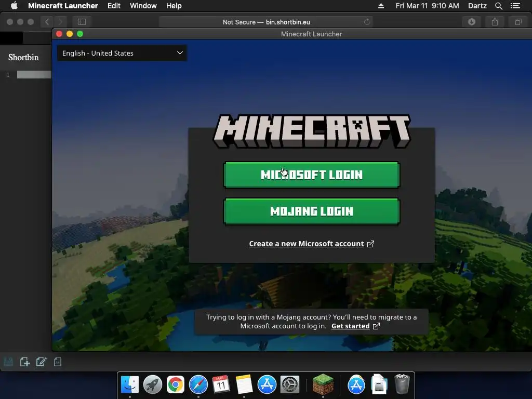Open the Apple menu
This screenshot has height=399, width=532.
pos(14,6)
